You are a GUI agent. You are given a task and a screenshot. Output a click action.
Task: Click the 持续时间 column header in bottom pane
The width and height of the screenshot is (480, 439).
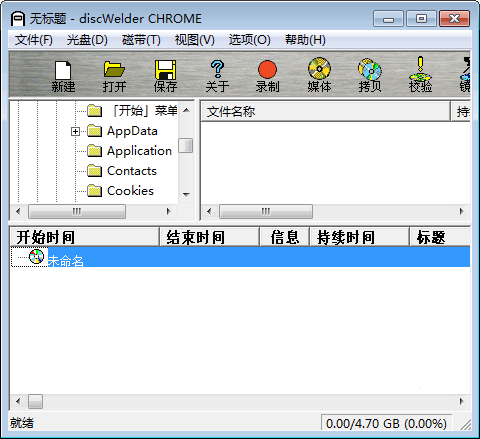359,237
